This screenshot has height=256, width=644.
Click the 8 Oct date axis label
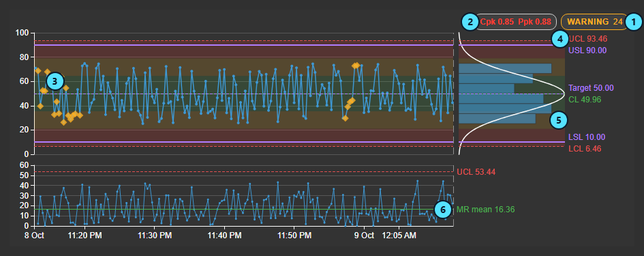(34, 236)
